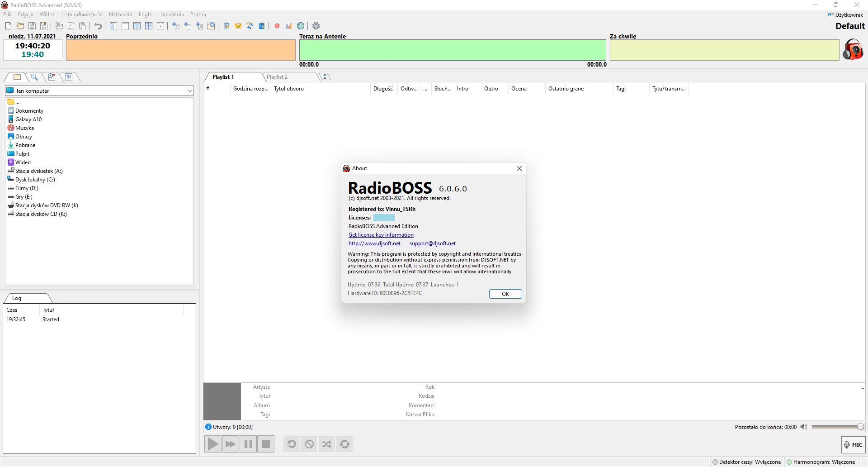Image resolution: width=868 pixels, height=467 pixels.
Task: Click the speaker volume icon
Action: 803,427
